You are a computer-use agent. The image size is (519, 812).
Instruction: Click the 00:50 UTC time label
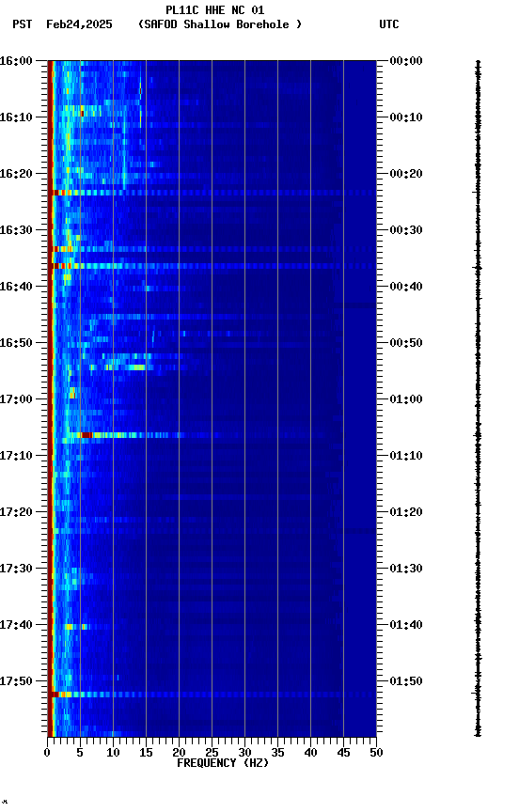(406, 343)
